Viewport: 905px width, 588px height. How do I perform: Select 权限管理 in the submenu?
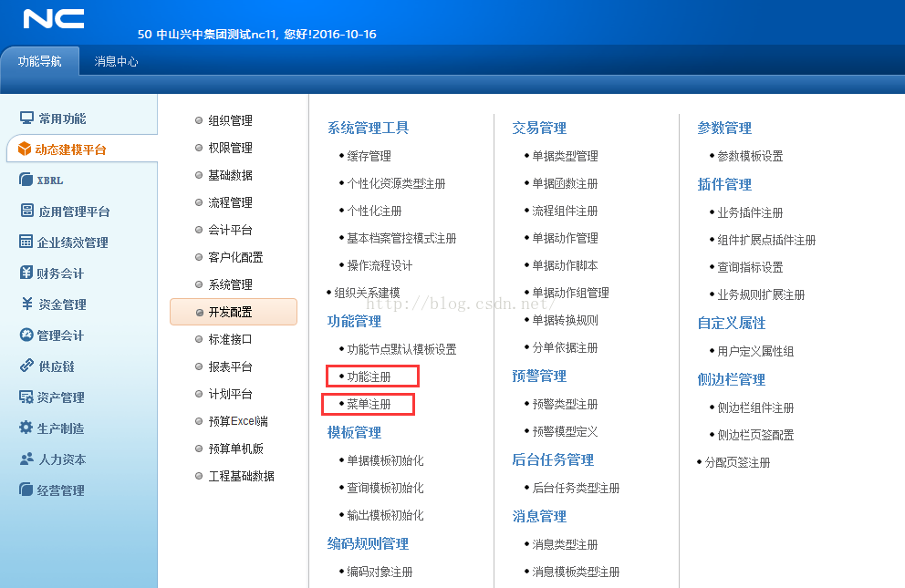230,148
